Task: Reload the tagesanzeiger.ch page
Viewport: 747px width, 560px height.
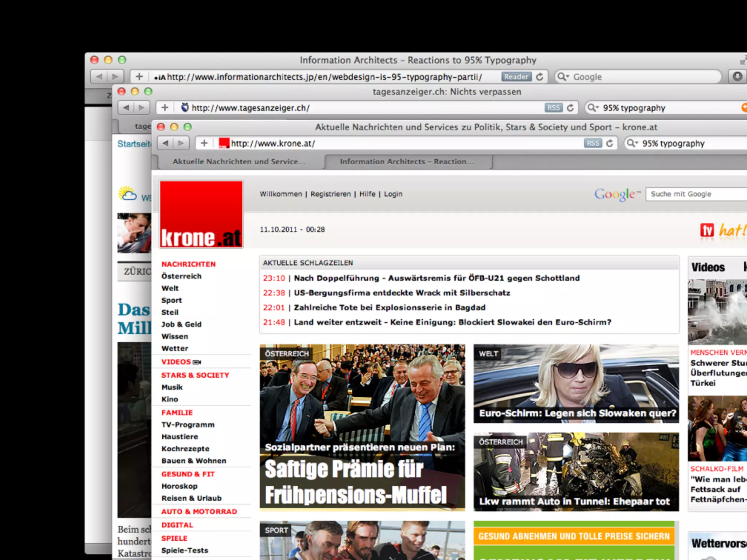Action: point(570,108)
